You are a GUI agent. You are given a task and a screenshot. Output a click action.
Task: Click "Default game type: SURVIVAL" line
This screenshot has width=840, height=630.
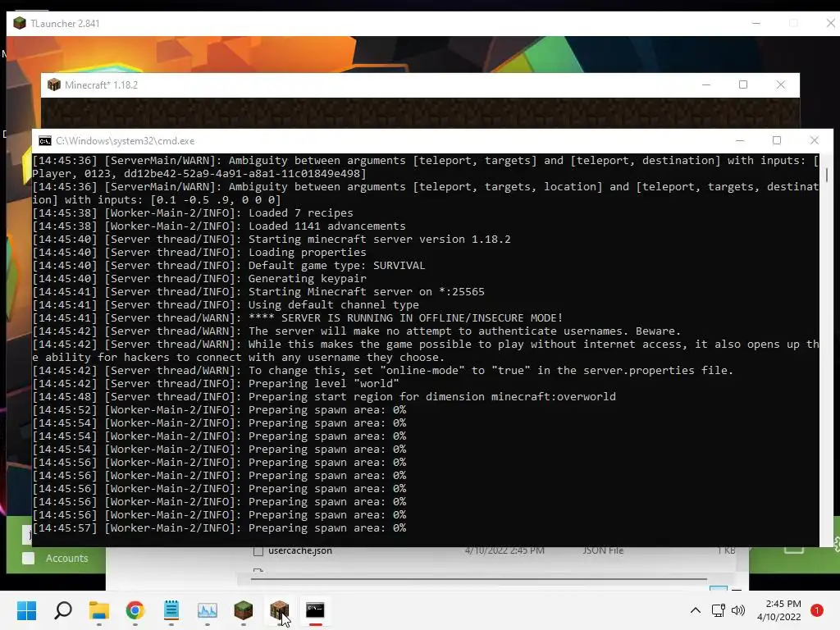click(229, 265)
